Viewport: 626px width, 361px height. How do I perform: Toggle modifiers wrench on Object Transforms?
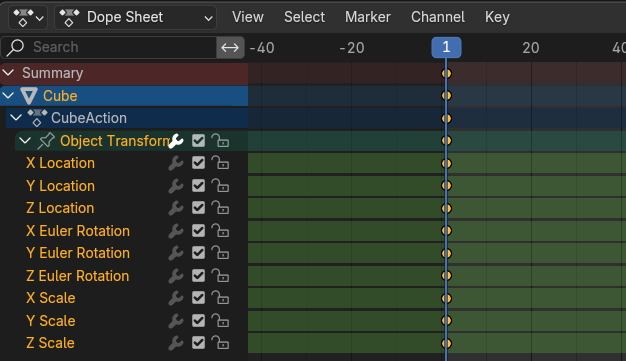(x=176, y=141)
